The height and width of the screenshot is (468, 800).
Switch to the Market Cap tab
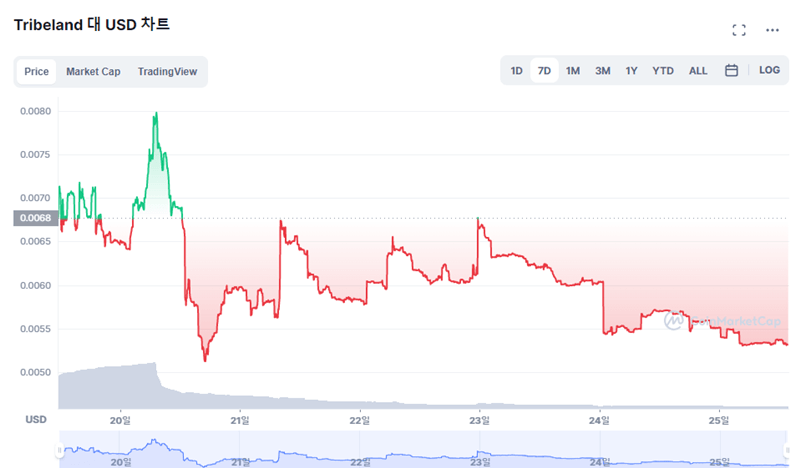[93, 71]
